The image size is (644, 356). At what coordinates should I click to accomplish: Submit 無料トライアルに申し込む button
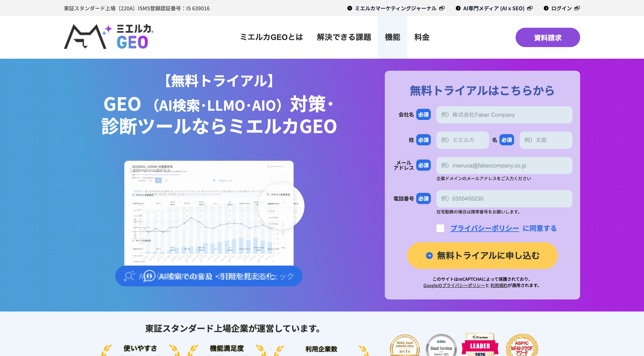click(482, 255)
